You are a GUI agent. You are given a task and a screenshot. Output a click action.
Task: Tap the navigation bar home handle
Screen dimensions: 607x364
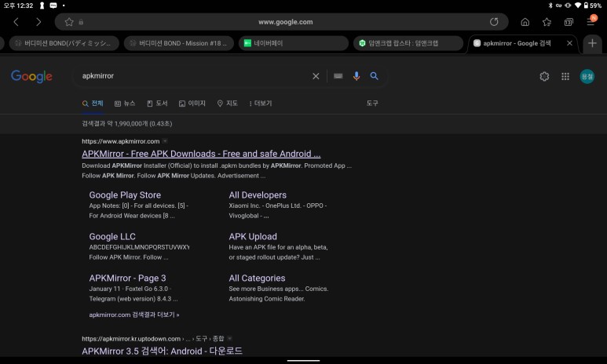pyautogui.click(x=303, y=361)
